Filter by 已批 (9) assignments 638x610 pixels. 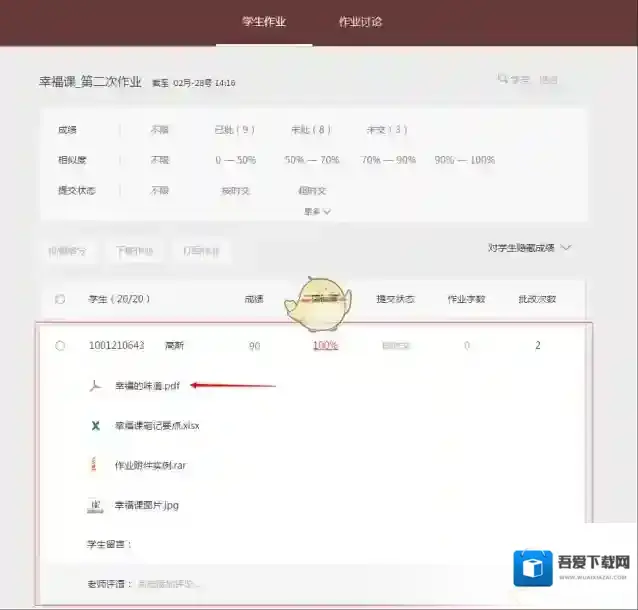click(234, 130)
